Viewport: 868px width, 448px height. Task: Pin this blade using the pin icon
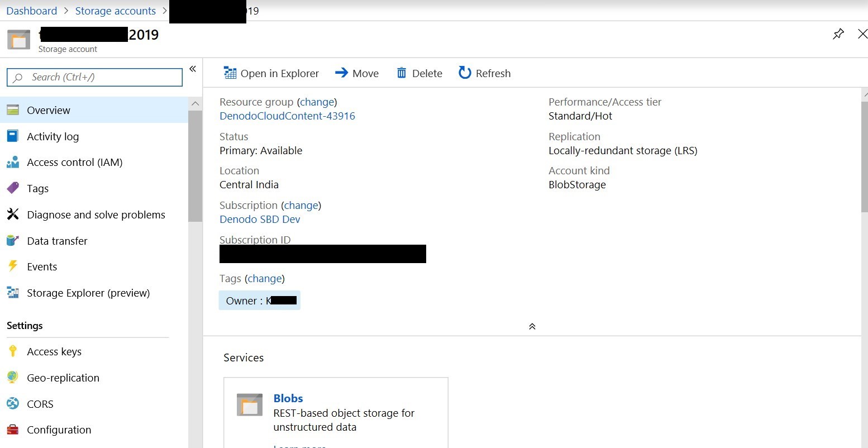[838, 34]
